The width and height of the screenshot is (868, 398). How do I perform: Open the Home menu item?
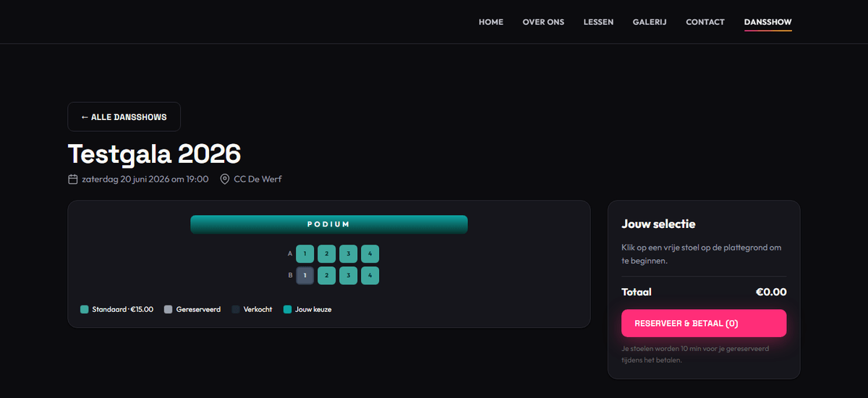[x=491, y=22]
